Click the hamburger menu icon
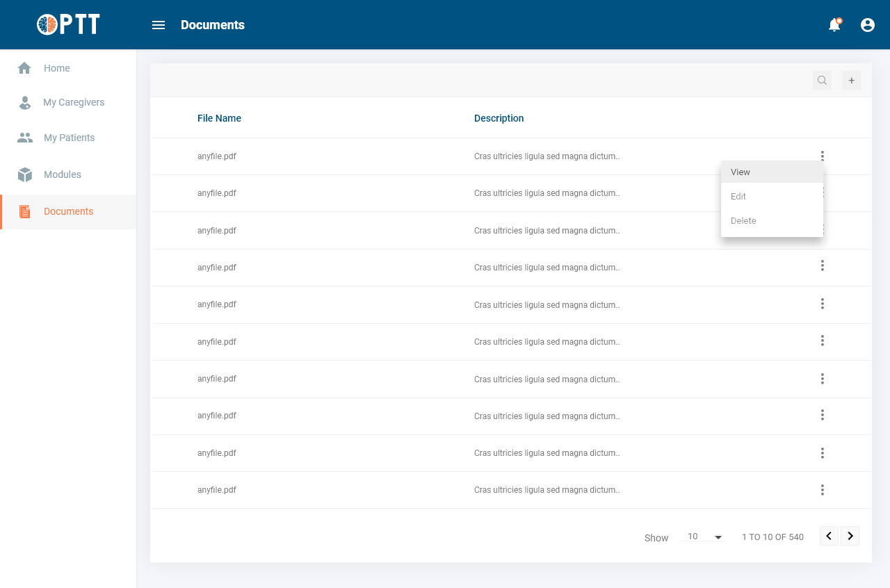Viewport: 890px width, 588px height. [x=159, y=25]
